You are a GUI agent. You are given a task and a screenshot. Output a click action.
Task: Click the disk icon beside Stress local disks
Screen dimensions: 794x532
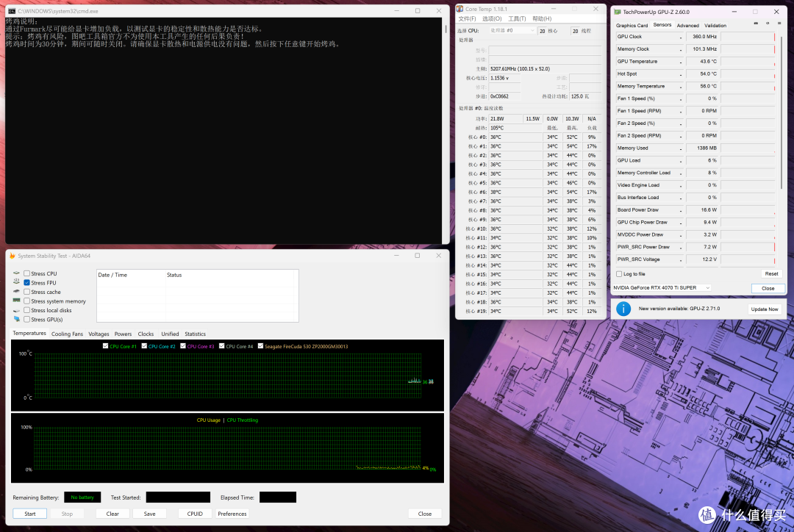coord(17,310)
